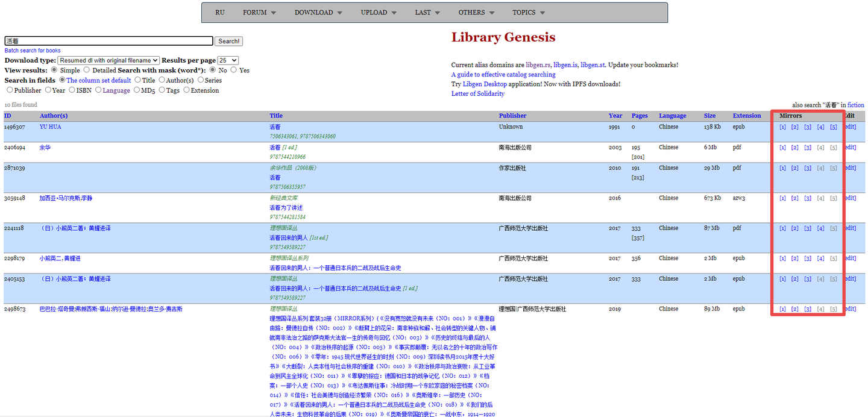Open mirror [3] for row 2871039
The width and height of the screenshot is (868, 417).
808,168
